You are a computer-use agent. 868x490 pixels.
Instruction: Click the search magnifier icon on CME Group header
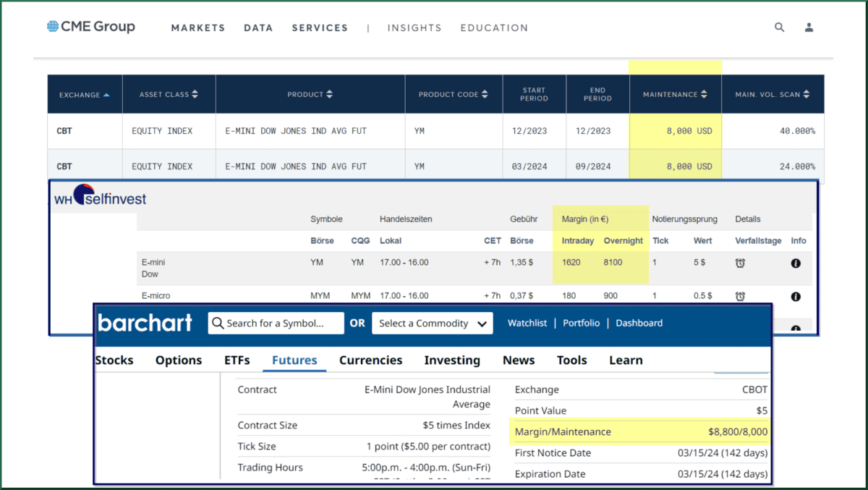click(x=779, y=27)
